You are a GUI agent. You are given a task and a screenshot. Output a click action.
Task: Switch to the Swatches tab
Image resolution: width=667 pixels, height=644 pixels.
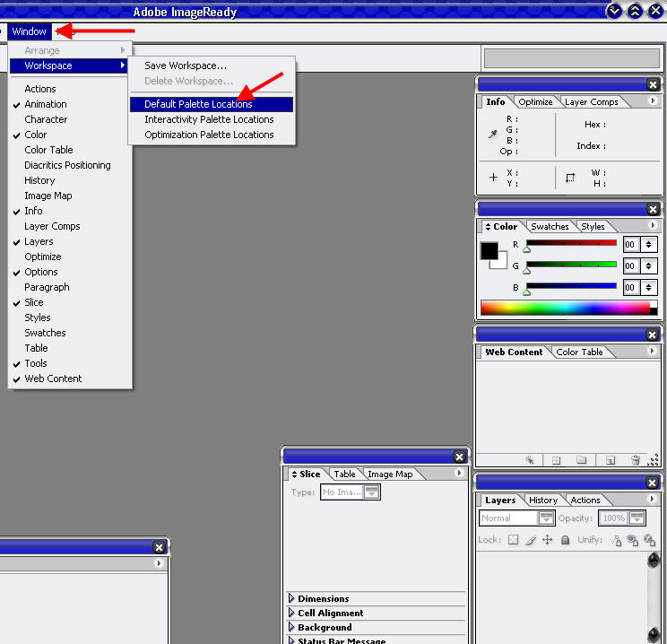point(549,227)
